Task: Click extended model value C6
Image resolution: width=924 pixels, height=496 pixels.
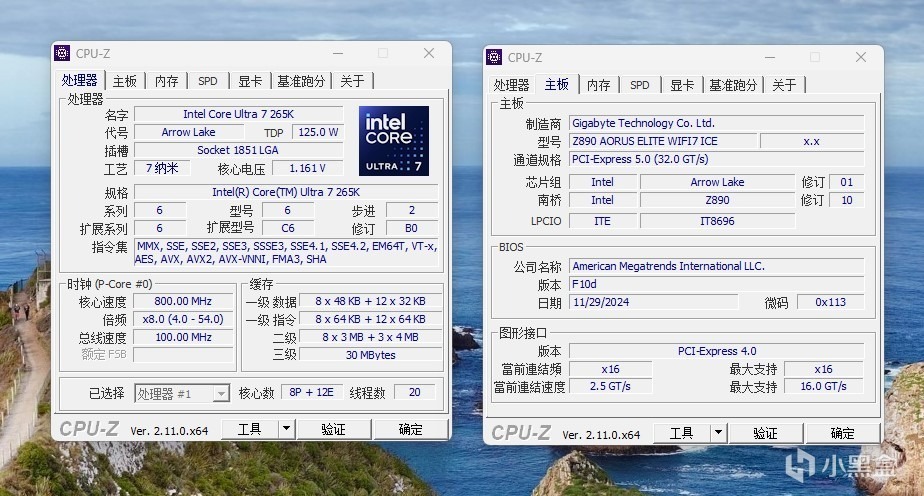Action: [x=288, y=228]
